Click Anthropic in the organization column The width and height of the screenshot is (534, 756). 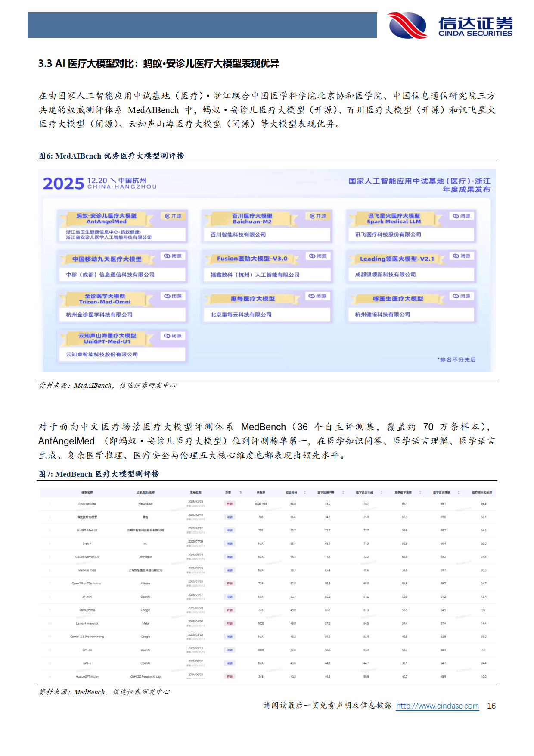(x=146, y=557)
